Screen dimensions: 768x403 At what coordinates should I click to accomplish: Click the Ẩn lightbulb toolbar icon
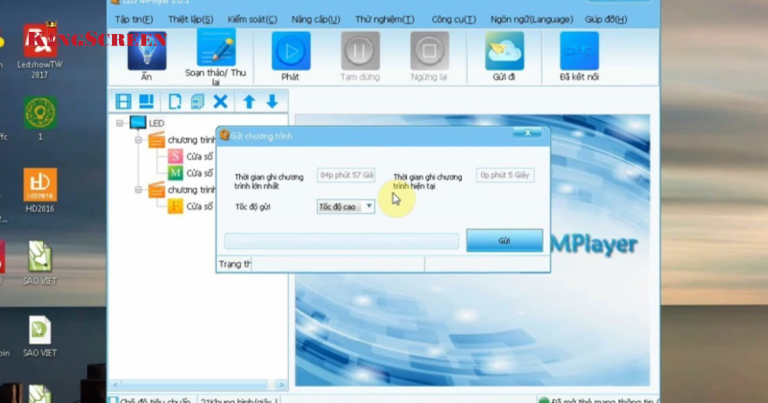pos(146,52)
